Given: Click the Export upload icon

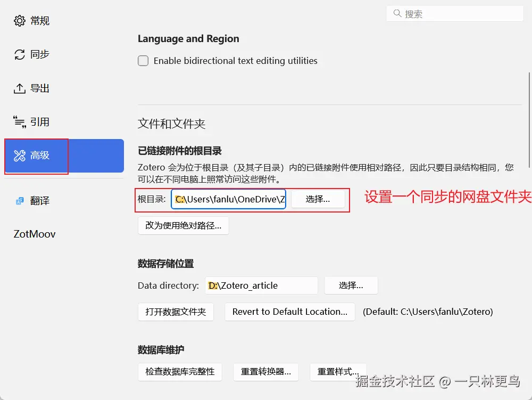Looking at the screenshot, I should coord(19,88).
